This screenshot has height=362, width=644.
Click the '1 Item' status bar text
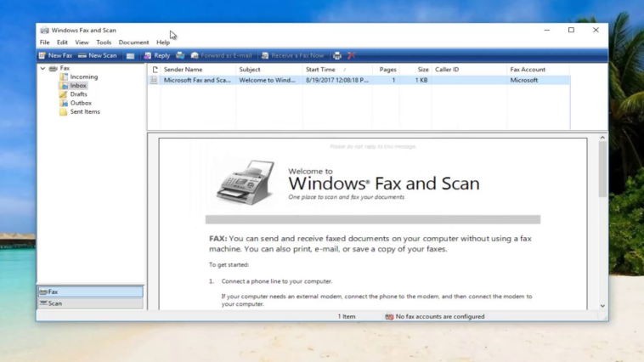point(347,316)
